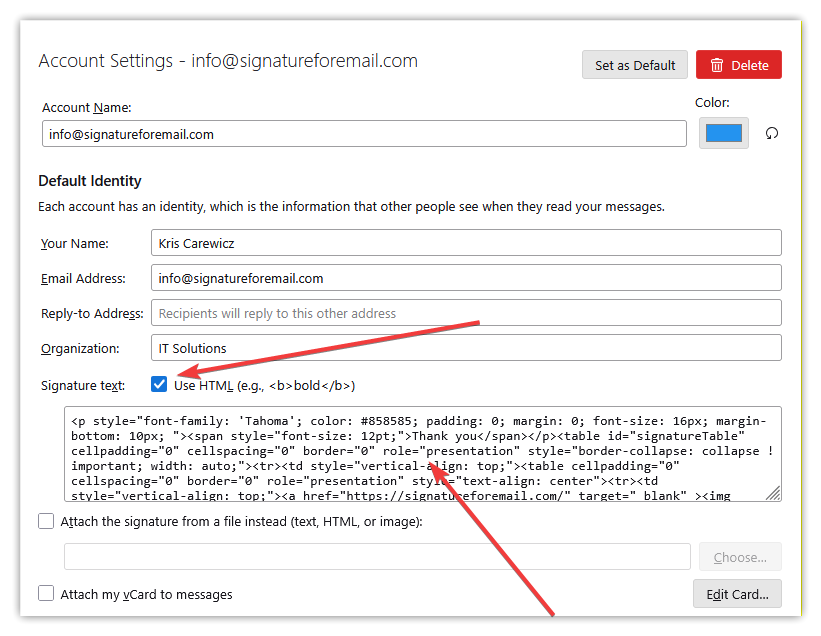The width and height of the screenshot is (821, 636).
Task: Click the trash icon on the Delete button
Action: click(x=716, y=65)
